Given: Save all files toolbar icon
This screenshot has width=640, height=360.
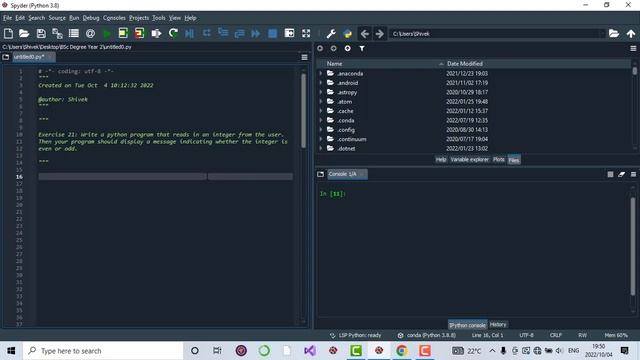Looking at the screenshot, I should coord(57,33).
